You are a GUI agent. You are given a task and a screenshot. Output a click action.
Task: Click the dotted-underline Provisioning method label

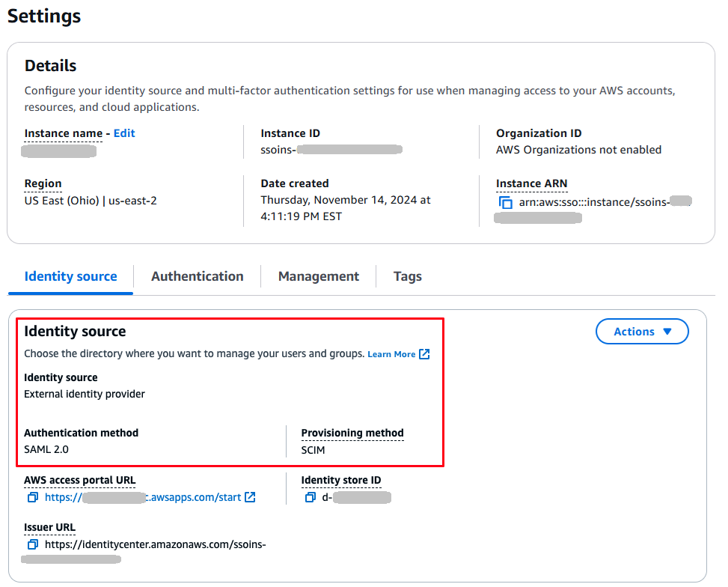point(352,433)
